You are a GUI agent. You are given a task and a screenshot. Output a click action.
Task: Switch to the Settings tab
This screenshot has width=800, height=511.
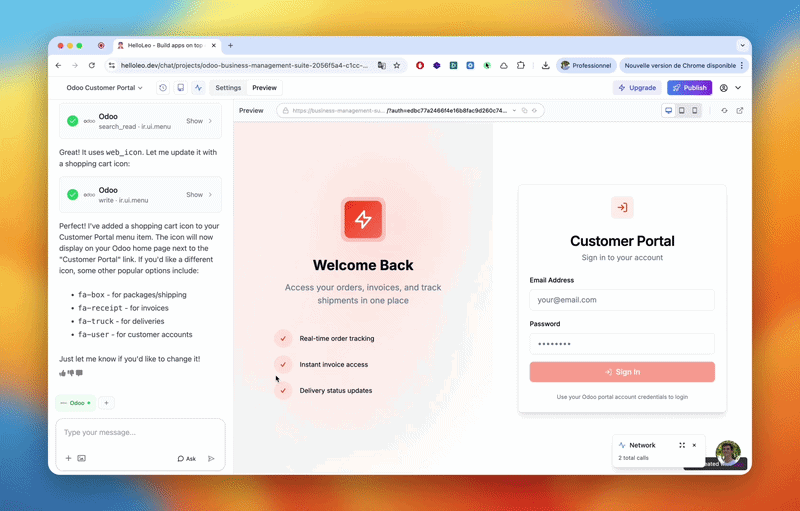coord(228,88)
